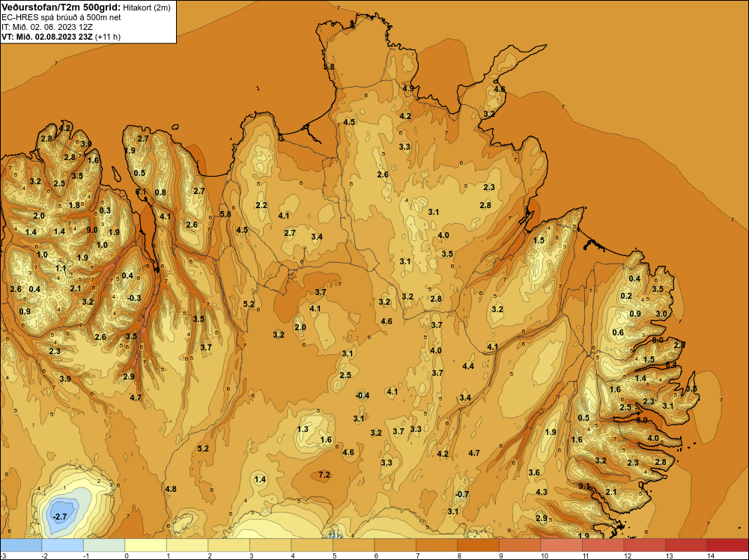The height and width of the screenshot is (560, 749).
Task: Click the 4.3 temperature value
Action: [x=542, y=492]
